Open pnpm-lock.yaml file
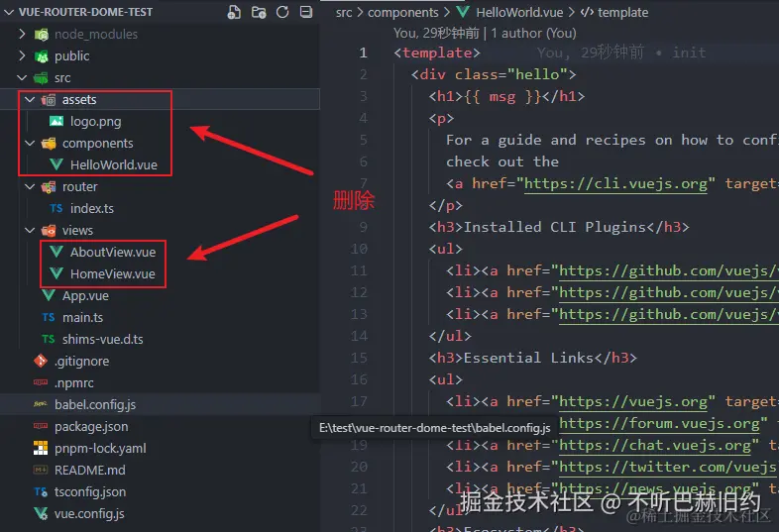The height and width of the screenshot is (532, 779). (100, 449)
